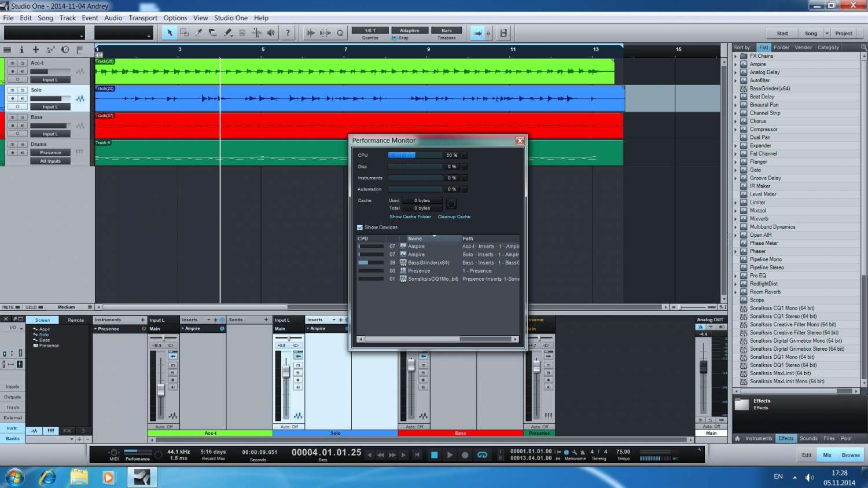The height and width of the screenshot is (488, 868).
Task: Expand the Ampire effect entry in browser
Action: [736, 64]
